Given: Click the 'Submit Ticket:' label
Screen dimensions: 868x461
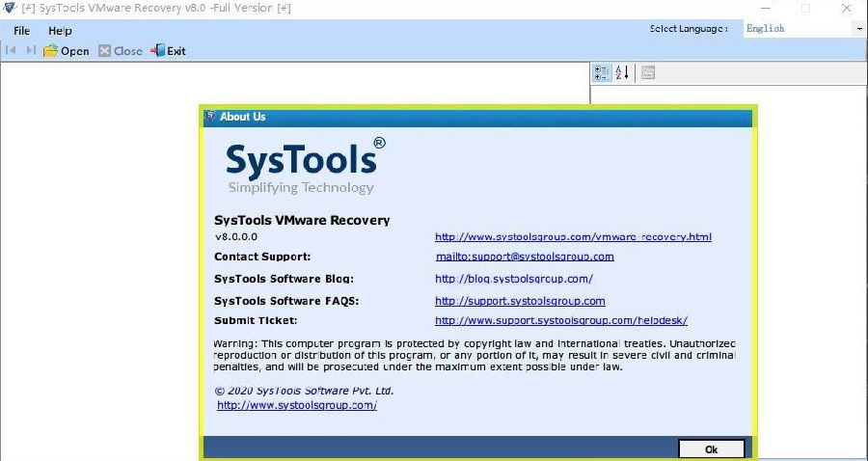Looking at the screenshot, I should point(256,320).
